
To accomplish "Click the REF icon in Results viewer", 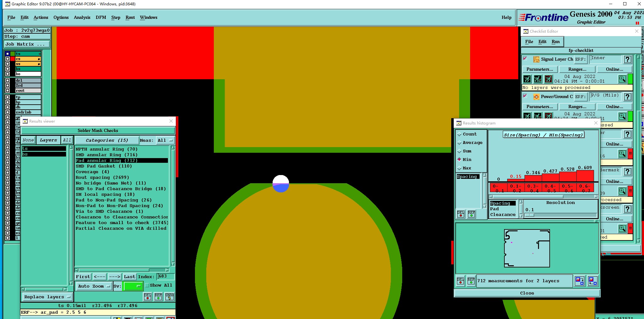I will (x=158, y=296).
